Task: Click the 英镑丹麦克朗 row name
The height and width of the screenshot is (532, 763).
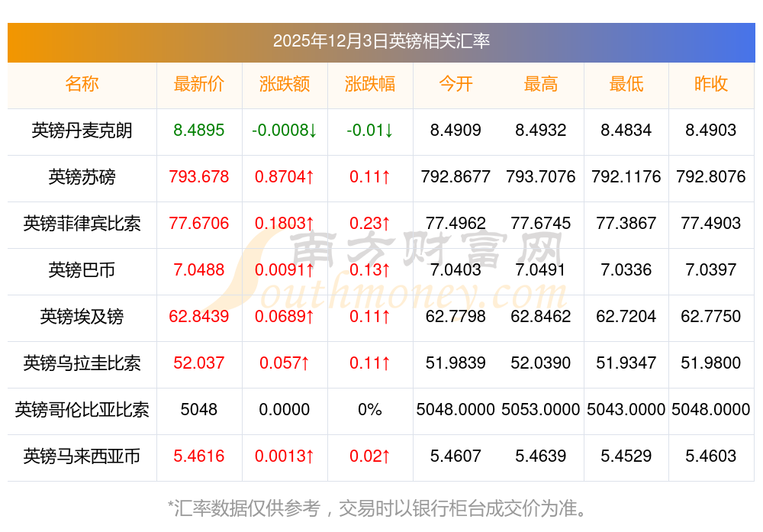Action: coord(82,131)
